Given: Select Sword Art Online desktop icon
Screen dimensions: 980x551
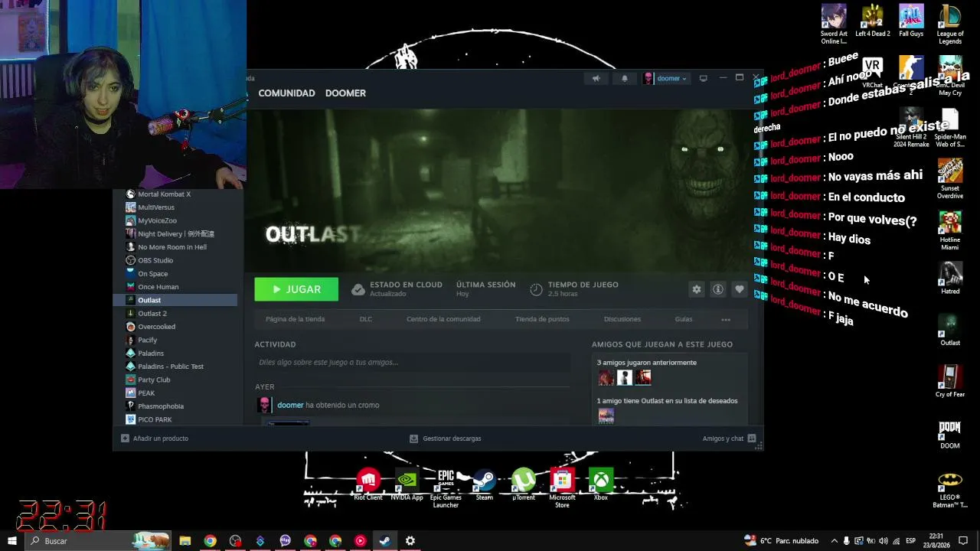Looking at the screenshot, I should point(834,24).
